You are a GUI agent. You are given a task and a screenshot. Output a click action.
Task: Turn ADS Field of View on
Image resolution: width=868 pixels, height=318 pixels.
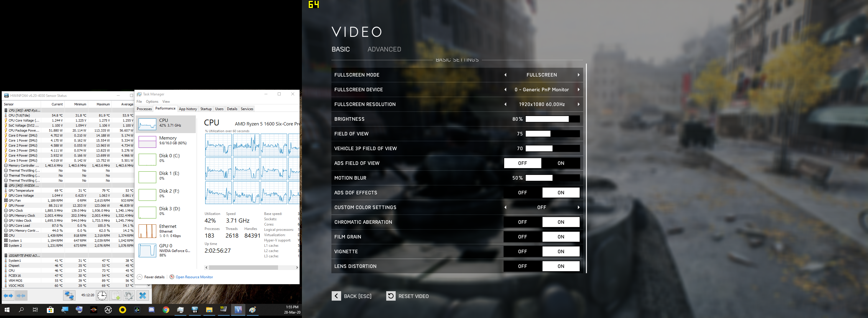560,163
